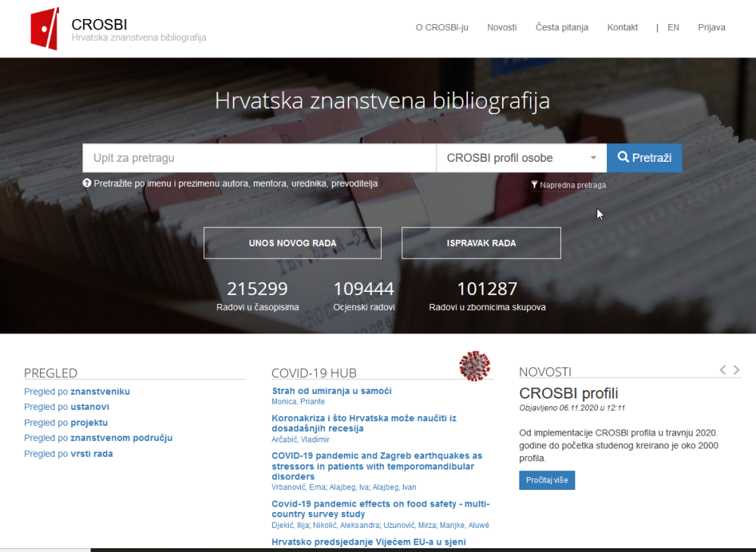Viewport: 756px width, 552px height.
Task: Open author link Alajbeg, Iva
Action: coord(349,488)
